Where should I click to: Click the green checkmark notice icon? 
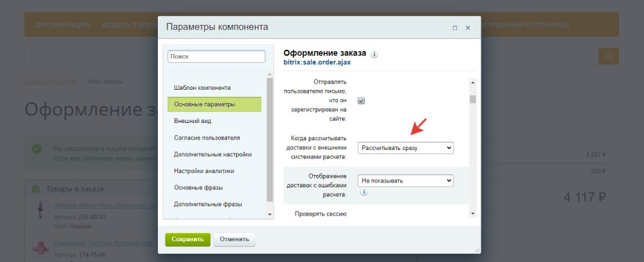click(37, 149)
